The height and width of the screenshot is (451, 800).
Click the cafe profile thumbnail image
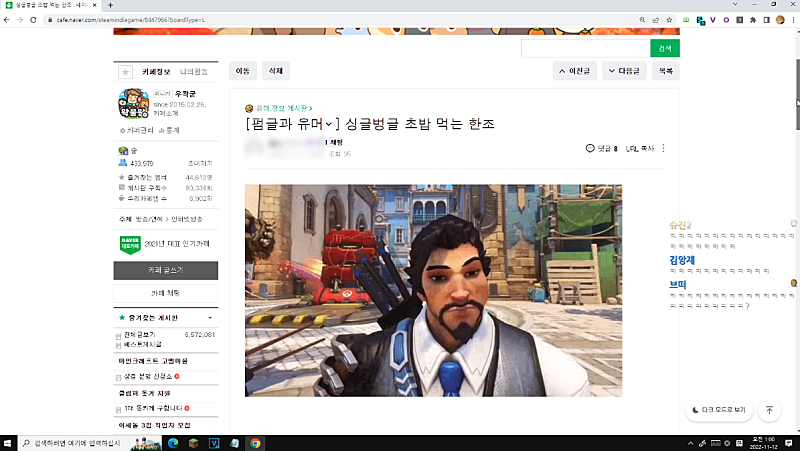(134, 103)
